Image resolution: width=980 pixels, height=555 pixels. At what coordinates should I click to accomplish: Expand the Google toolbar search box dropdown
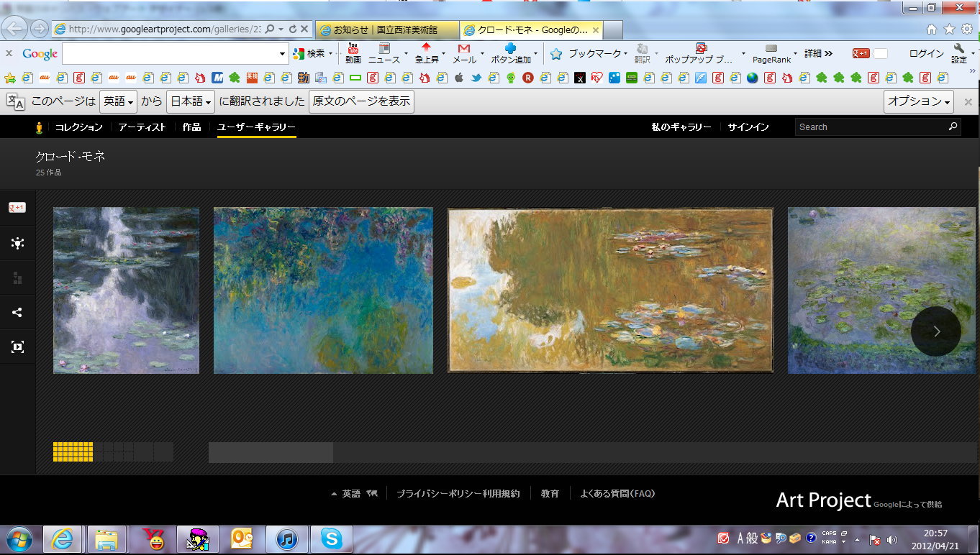282,54
